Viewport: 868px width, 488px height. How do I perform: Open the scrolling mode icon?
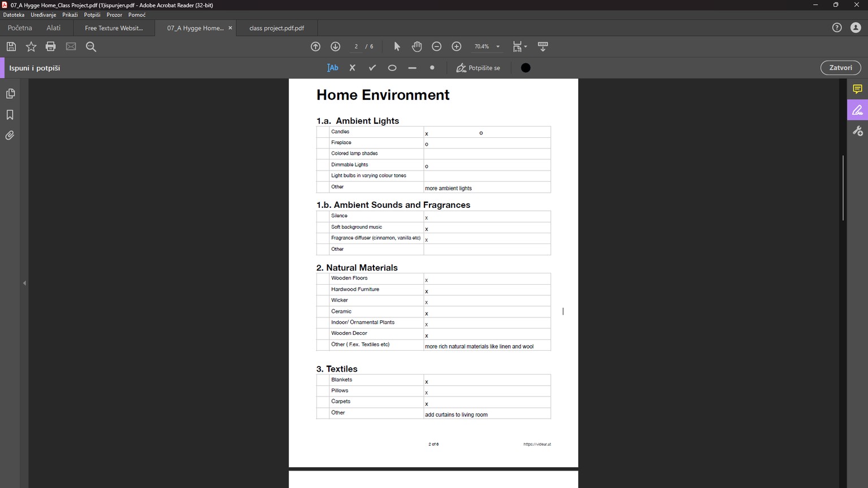click(x=543, y=47)
